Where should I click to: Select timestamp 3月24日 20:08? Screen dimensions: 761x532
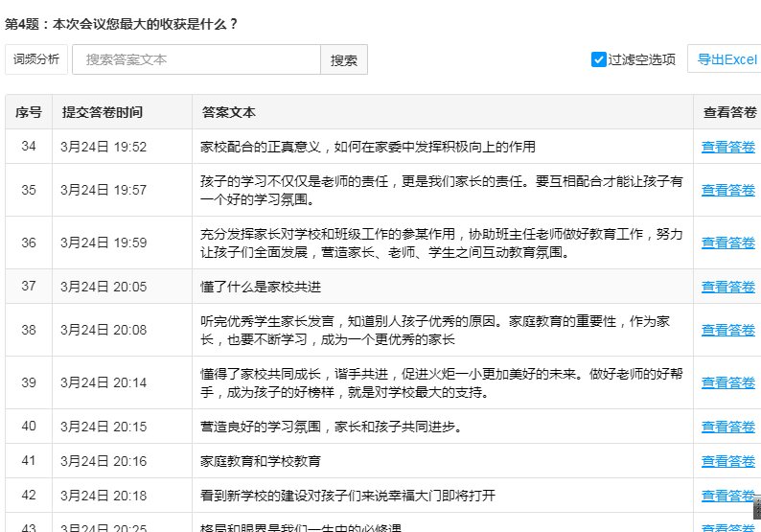pyautogui.click(x=104, y=330)
